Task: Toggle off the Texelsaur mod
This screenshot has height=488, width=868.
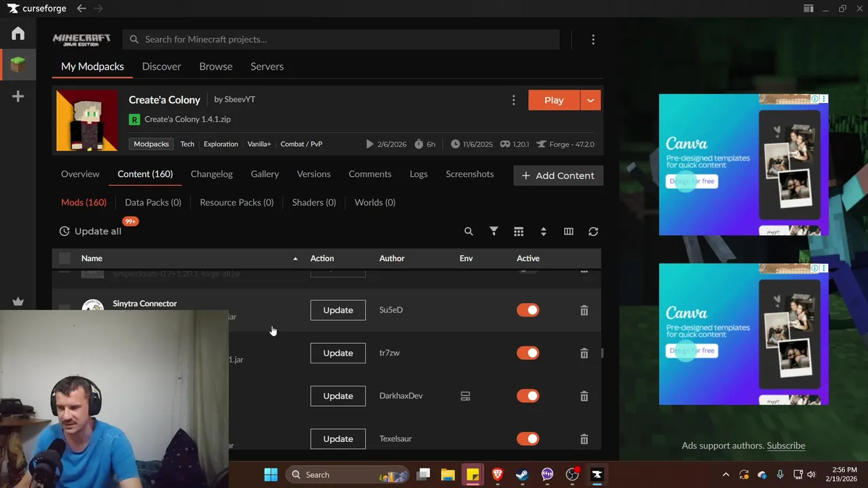Action: click(x=528, y=439)
